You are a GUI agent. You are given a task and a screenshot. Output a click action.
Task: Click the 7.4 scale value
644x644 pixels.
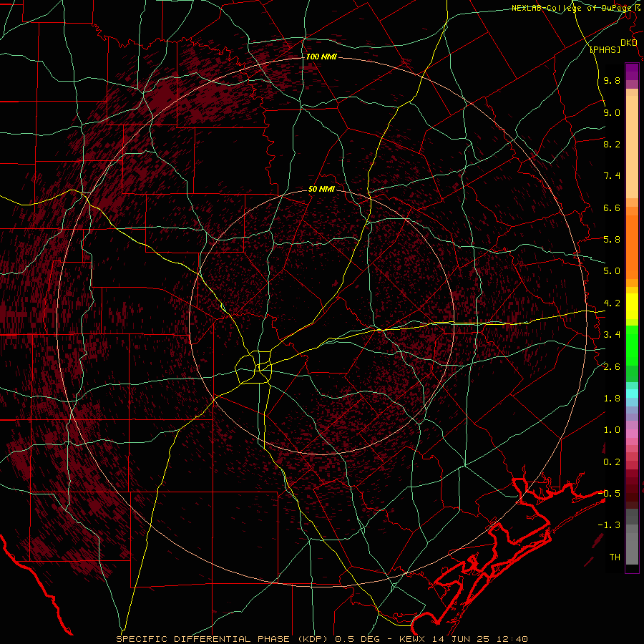point(612,176)
